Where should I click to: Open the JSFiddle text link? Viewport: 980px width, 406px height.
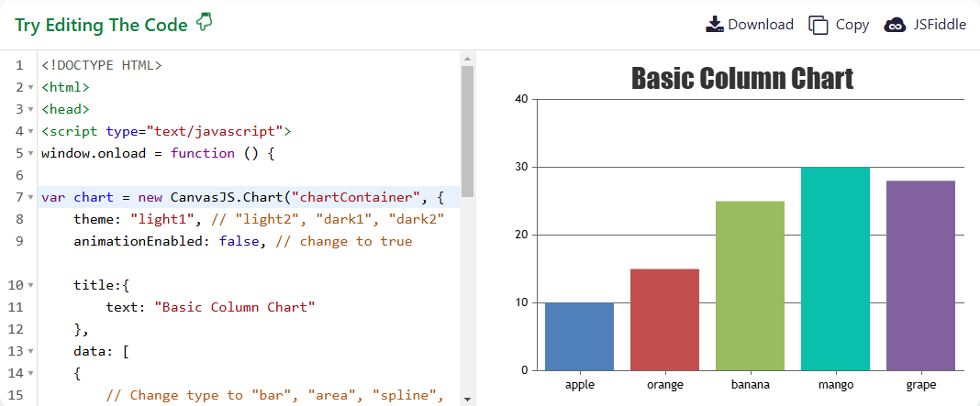(940, 25)
